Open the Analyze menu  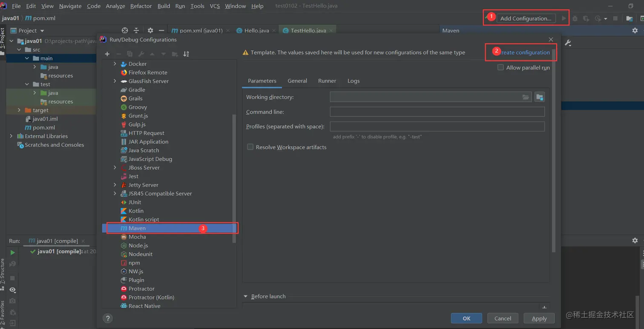coord(115,6)
